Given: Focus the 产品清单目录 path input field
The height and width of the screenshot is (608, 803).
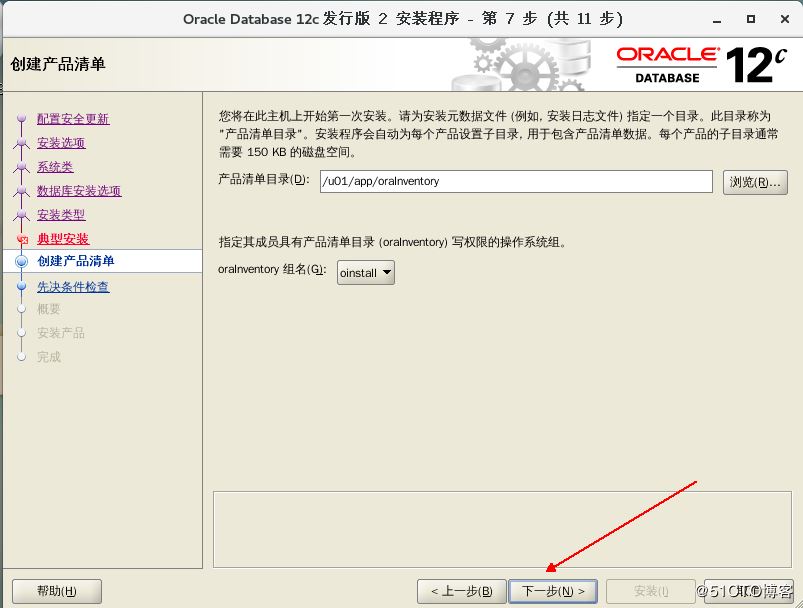Looking at the screenshot, I should point(516,182).
